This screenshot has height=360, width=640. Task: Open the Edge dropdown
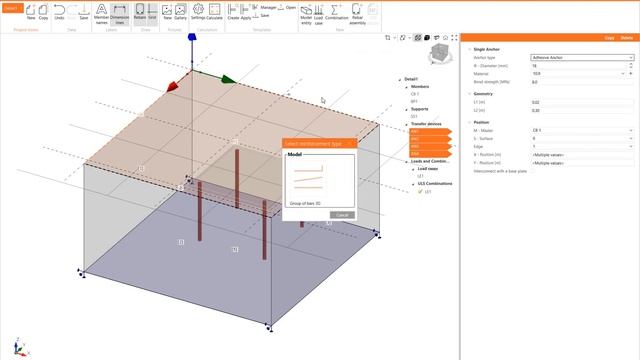point(582,147)
